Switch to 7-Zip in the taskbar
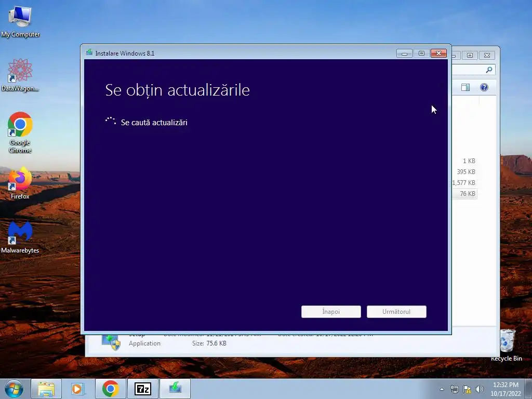Image resolution: width=532 pixels, height=399 pixels. 142,389
